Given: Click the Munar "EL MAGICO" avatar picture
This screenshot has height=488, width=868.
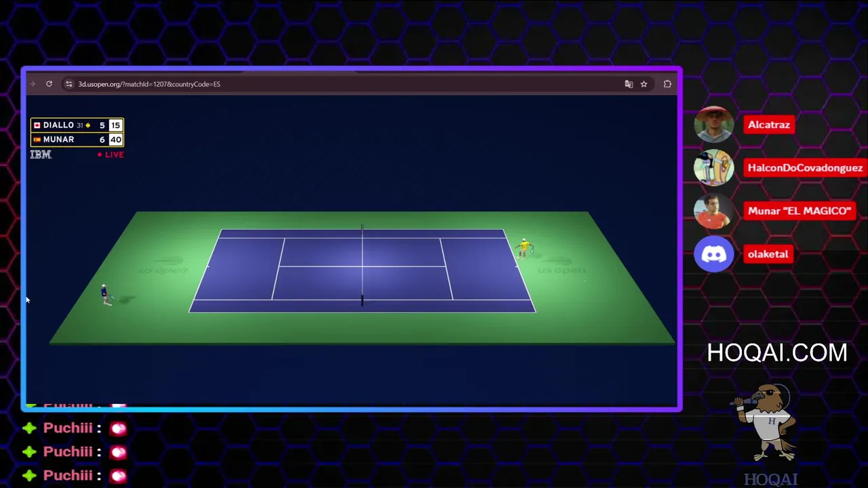Looking at the screenshot, I should click(x=714, y=211).
